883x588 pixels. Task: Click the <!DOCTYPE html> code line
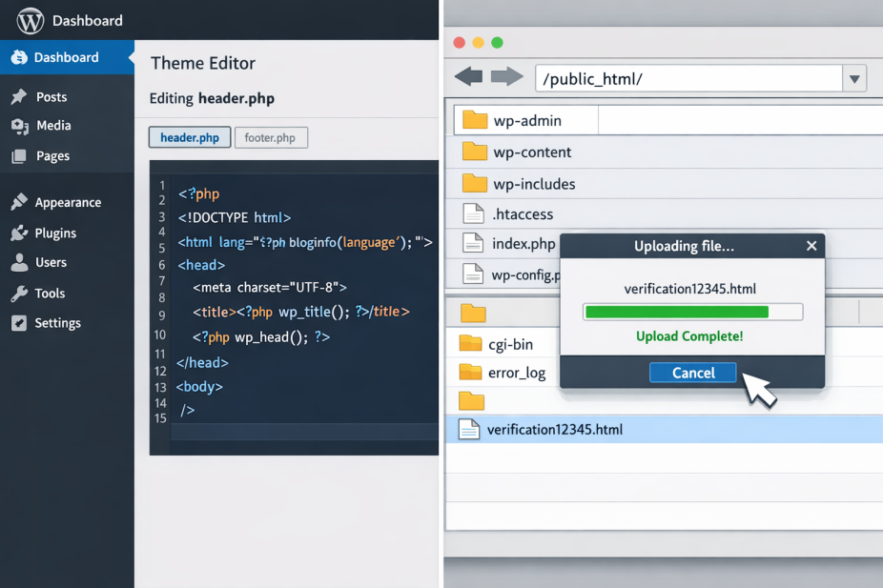[235, 217]
